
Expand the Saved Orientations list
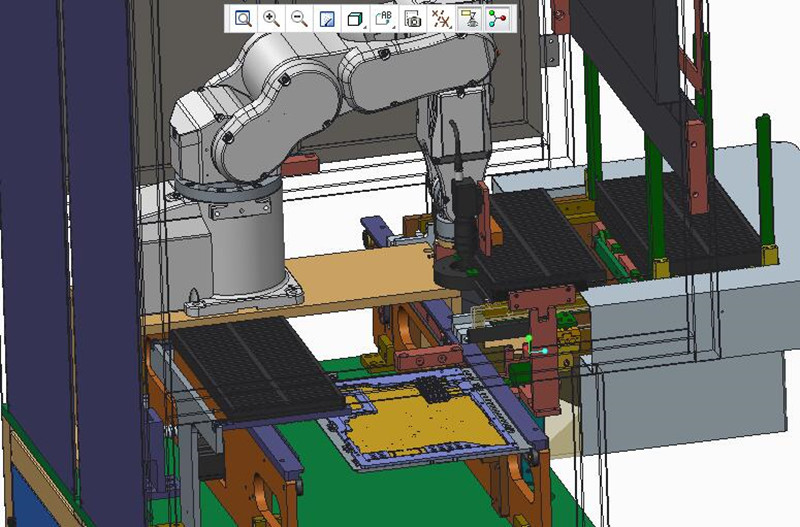pyautogui.click(x=384, y=18)
